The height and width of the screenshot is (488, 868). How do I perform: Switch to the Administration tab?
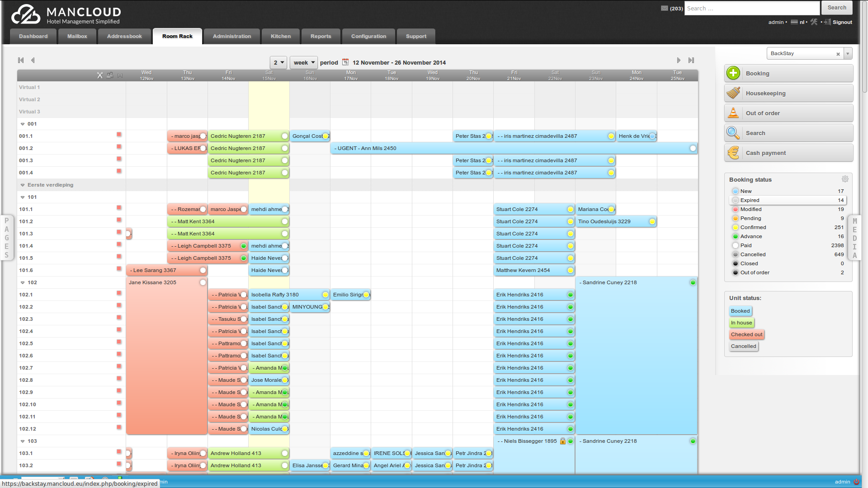(231, 36)
